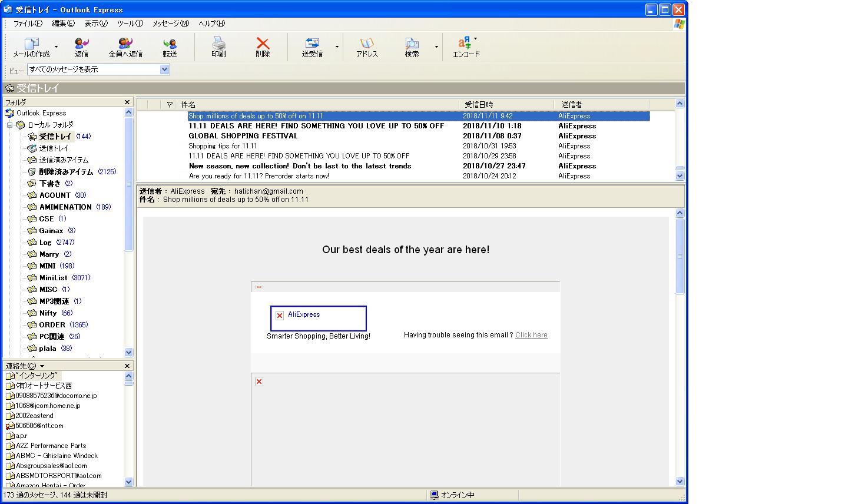Image resolution: width=845 pixels, height=504 pixels.
Task: Click the Find (検索) toolbar icon
Action: (x=412, y=44)
